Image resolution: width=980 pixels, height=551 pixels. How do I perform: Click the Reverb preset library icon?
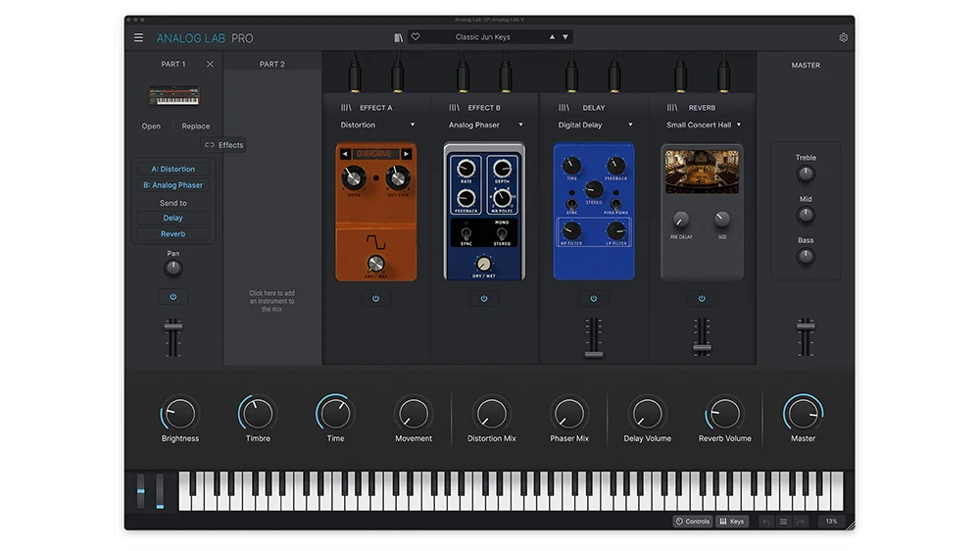[674, 108]
